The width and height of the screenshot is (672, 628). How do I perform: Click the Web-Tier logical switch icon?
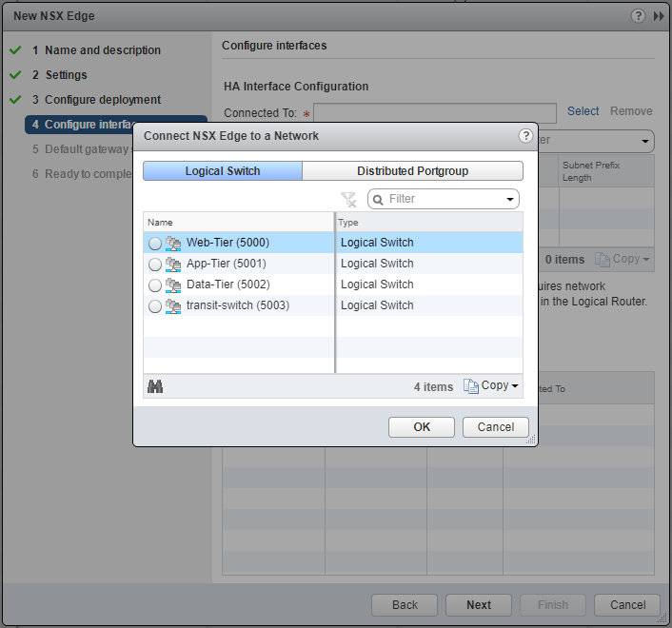coord(173,244)
